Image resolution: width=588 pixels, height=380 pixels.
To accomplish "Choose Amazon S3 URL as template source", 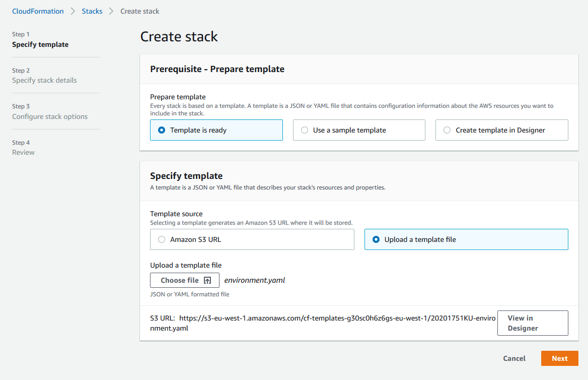I will tap(252, 239).
